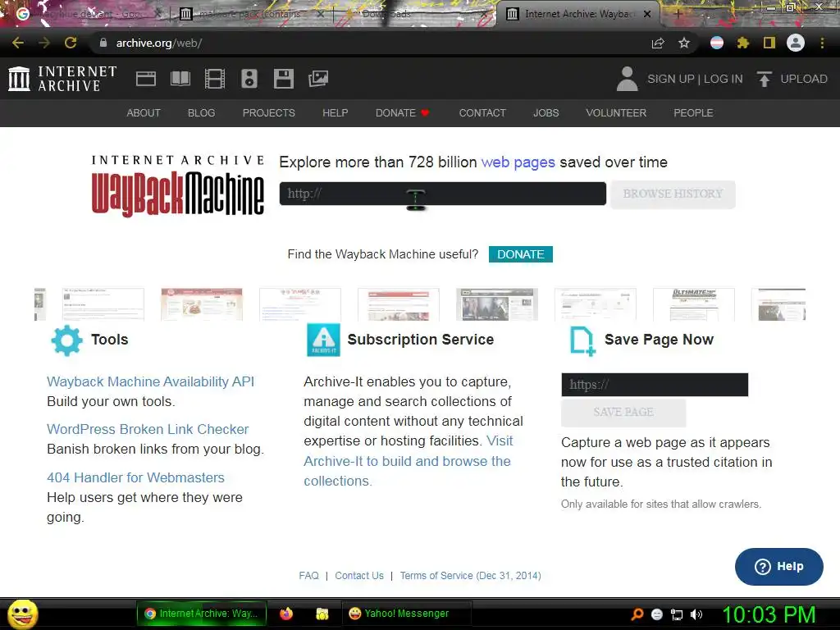
Task: Open the CONTACT menu item
Action: point(482,113)
